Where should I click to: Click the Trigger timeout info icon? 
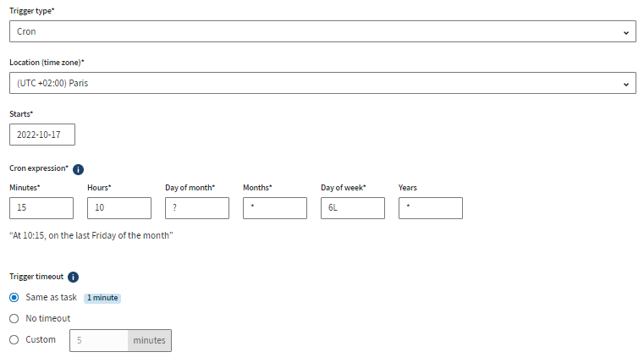click(73, 277)
